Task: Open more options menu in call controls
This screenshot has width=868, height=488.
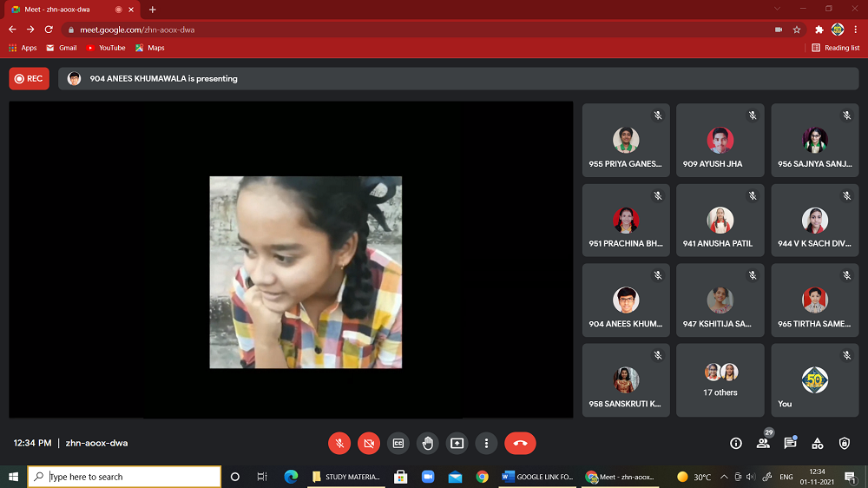Action: [487, 443]
